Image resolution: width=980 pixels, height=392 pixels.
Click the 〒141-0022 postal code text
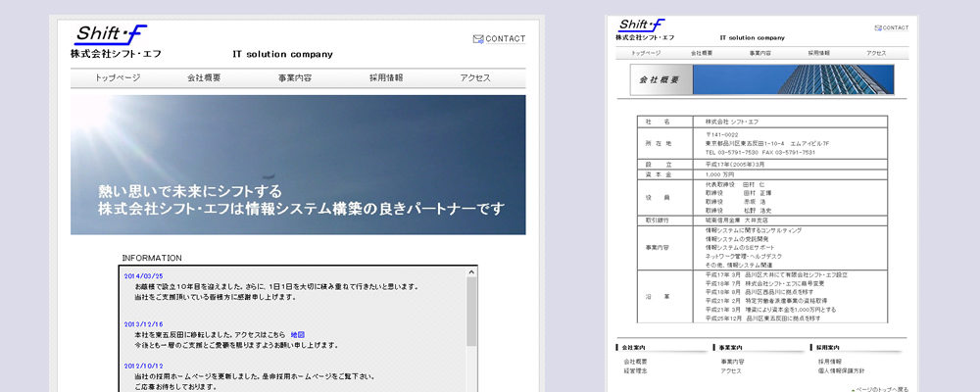(x=722, y=135)
